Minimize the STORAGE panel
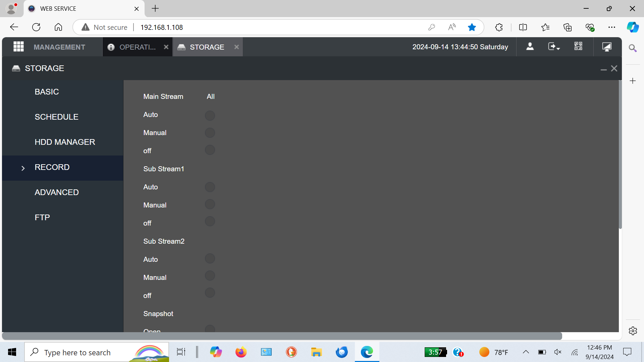This screenshot has height=362, width=644. (603, 69)
